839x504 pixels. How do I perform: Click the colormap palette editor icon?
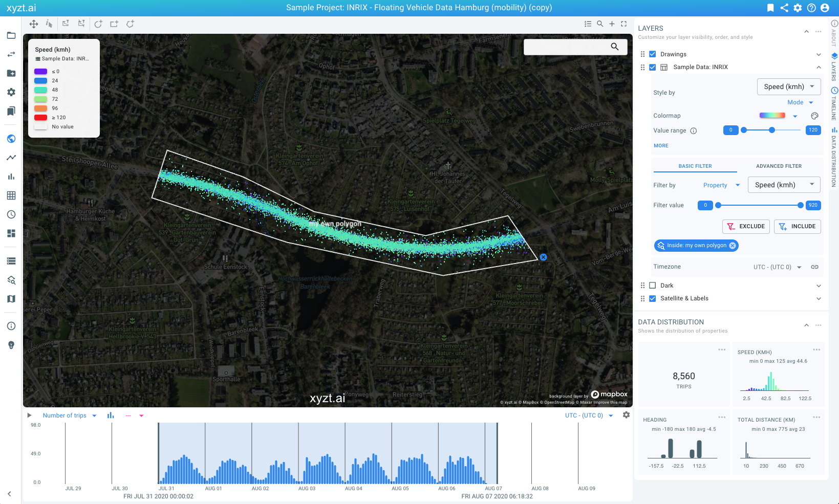click(814, 116)
